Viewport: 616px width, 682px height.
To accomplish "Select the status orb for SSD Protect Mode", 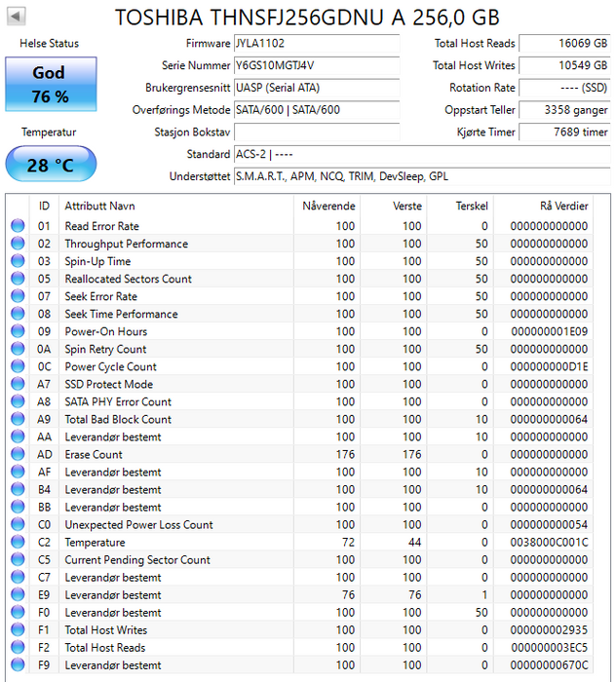I will tap(18, 384).
